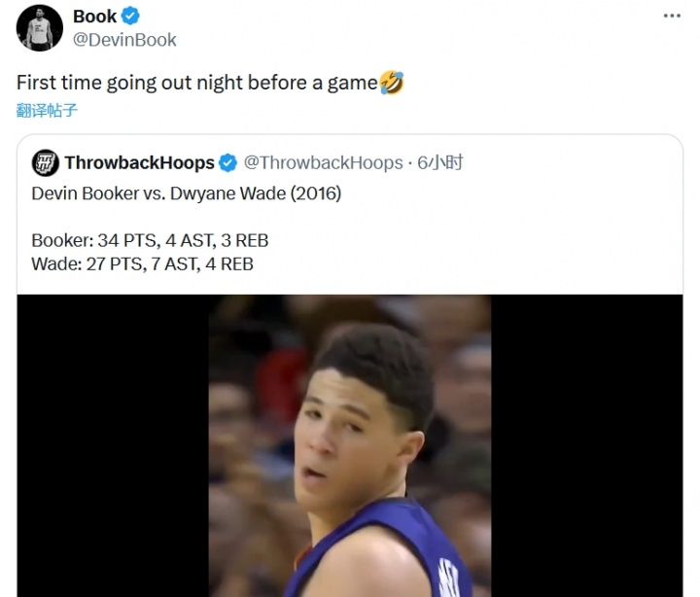The height and width of the screenshot is (597, 700).
Task: Click the "Devin Booker vs. Dwyane Wade (2016)" line
Action: tap(186, 193)
